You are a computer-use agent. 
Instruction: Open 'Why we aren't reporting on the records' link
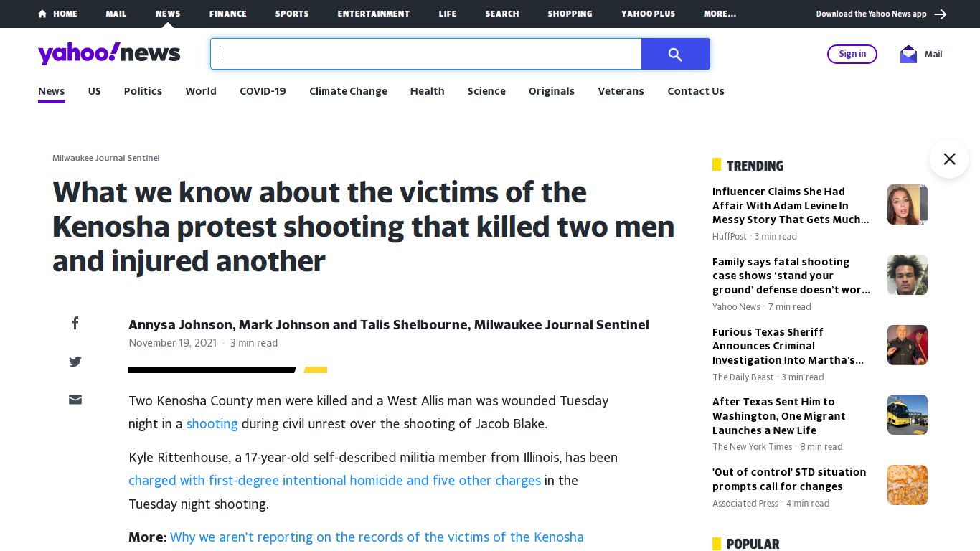tap(377, 537)
